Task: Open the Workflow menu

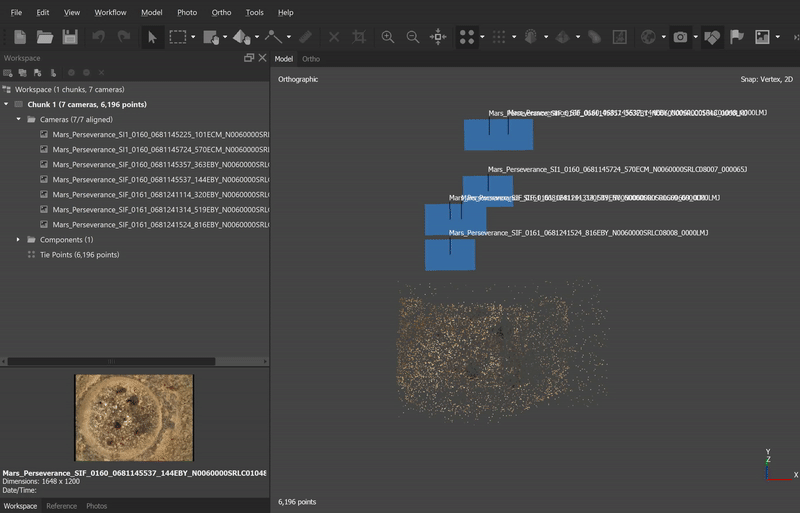Action: (x=110, y=12)
